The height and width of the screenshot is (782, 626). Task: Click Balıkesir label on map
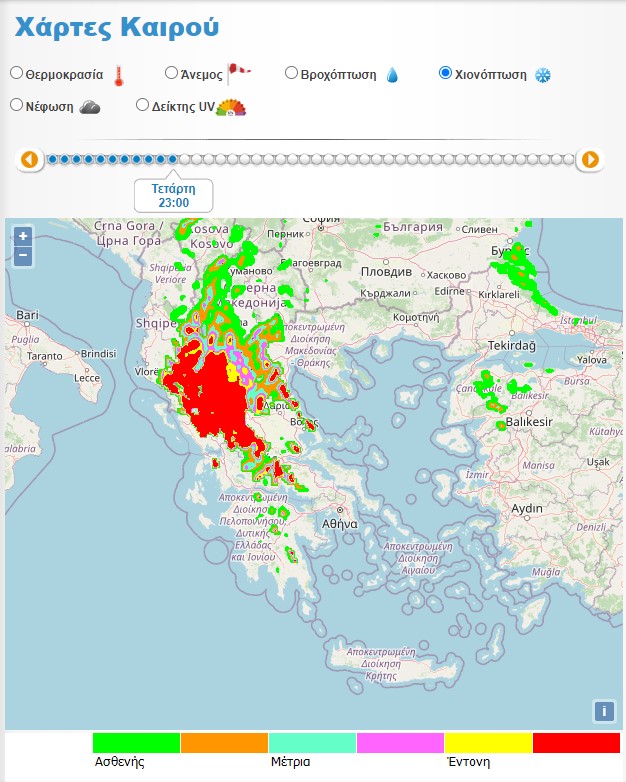529,422
